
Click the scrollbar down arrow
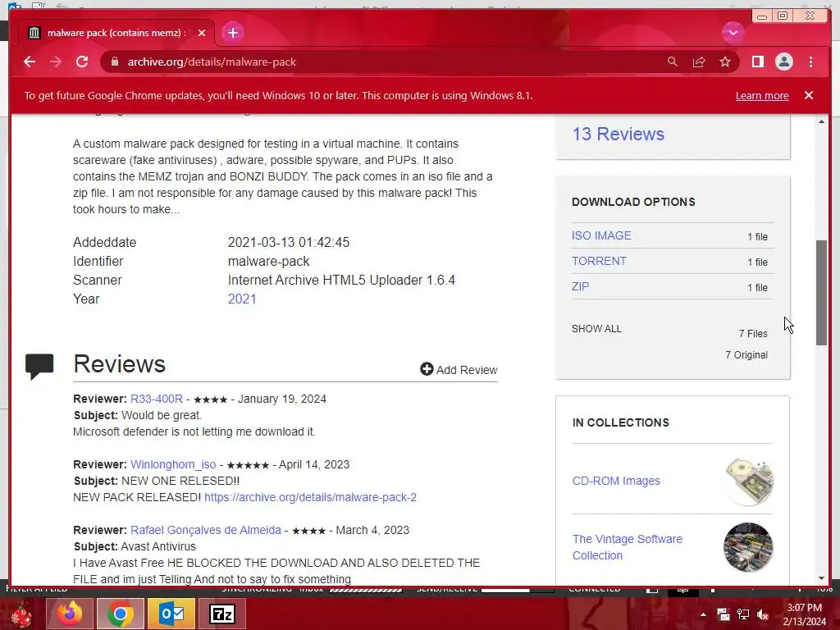pyautogui.click(x=821, y=578)
